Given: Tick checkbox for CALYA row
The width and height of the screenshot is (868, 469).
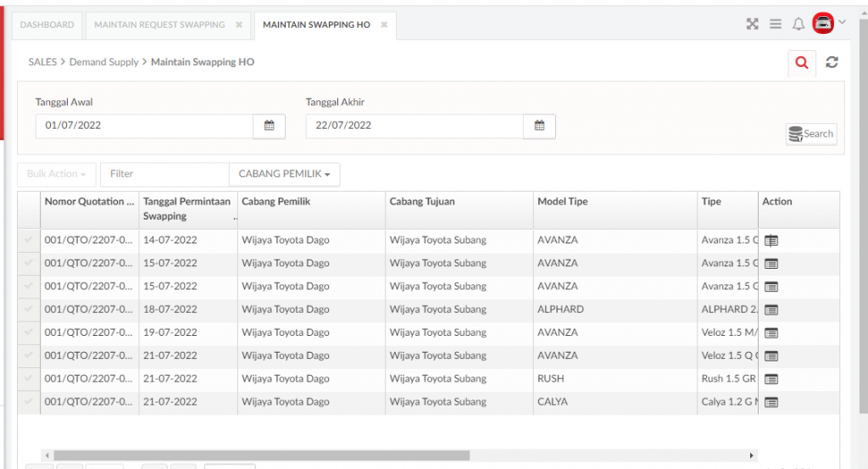Looking at the screenshot, I should 28,401.
